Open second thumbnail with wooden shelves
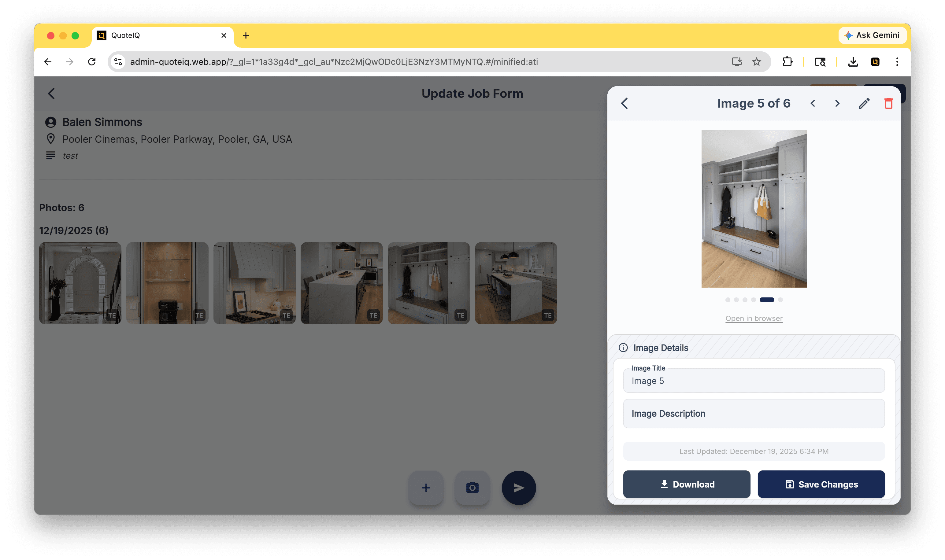Image resolution: width=945 pixels, height=560 pixels. coord(168,283)
